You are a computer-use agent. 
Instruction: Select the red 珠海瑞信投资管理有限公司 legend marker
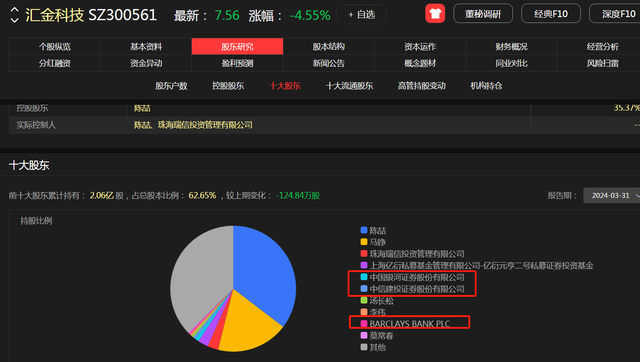click(x=364, y=253)
